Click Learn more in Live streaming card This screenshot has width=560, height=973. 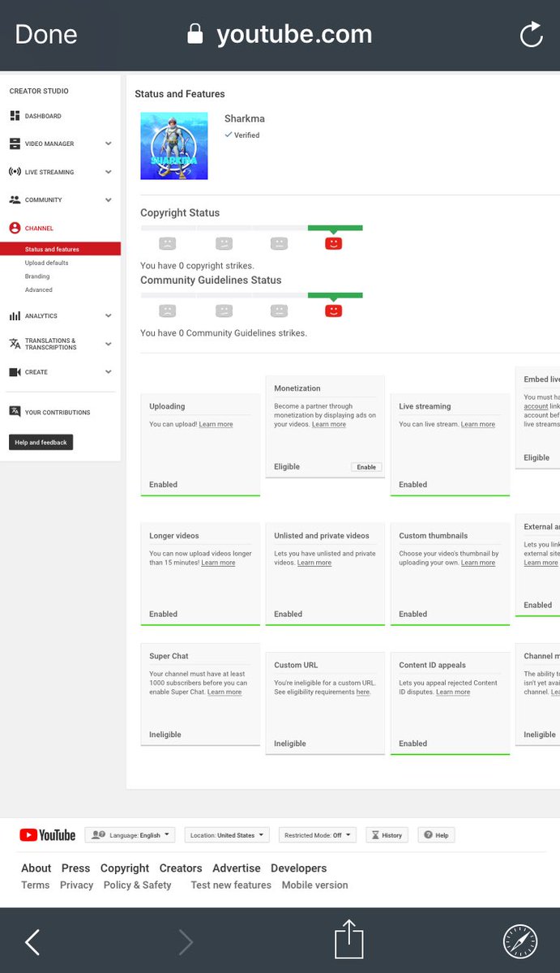click(x=478, y=424)
